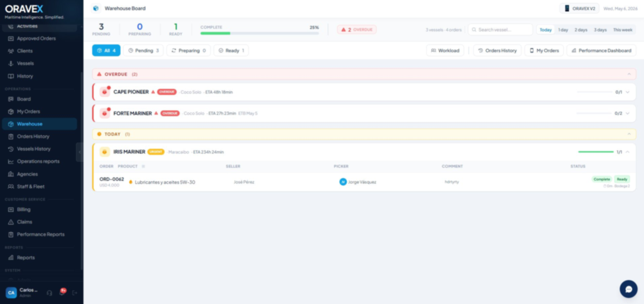The image size is (644, 304).
Task: Open notifications bell with 9+ badge
Action: pos(62,292)
